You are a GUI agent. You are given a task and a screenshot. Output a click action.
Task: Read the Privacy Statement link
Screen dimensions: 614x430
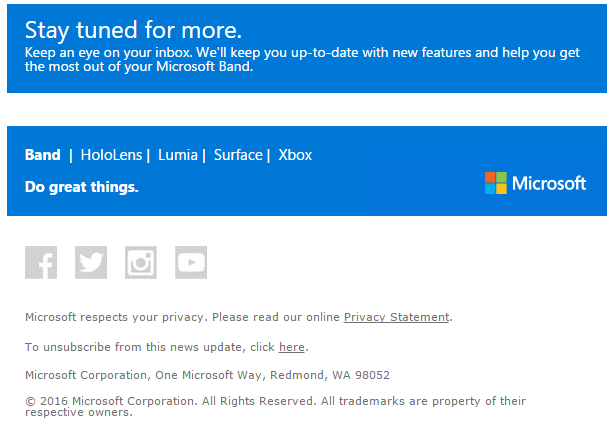point(396,317)
